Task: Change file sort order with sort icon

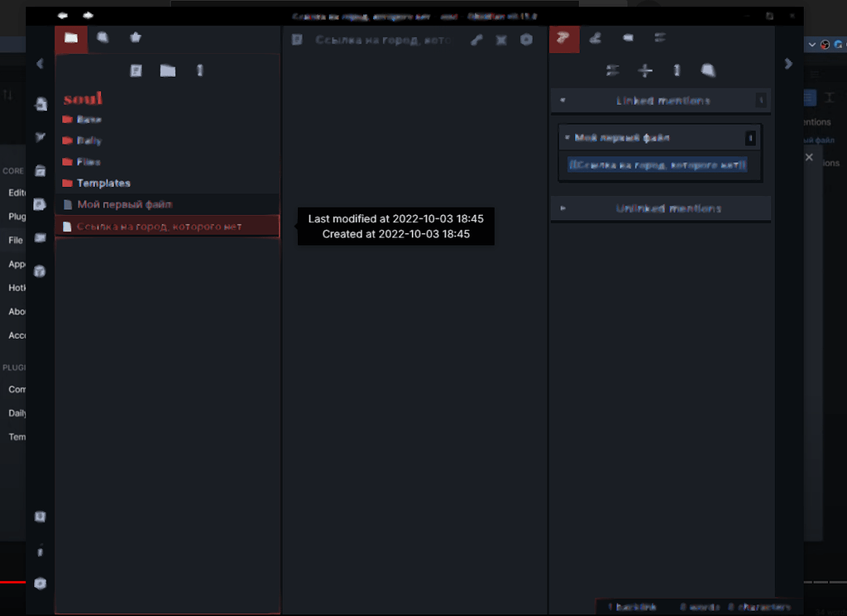Action: pyautogui.click(x=199, y=70)
